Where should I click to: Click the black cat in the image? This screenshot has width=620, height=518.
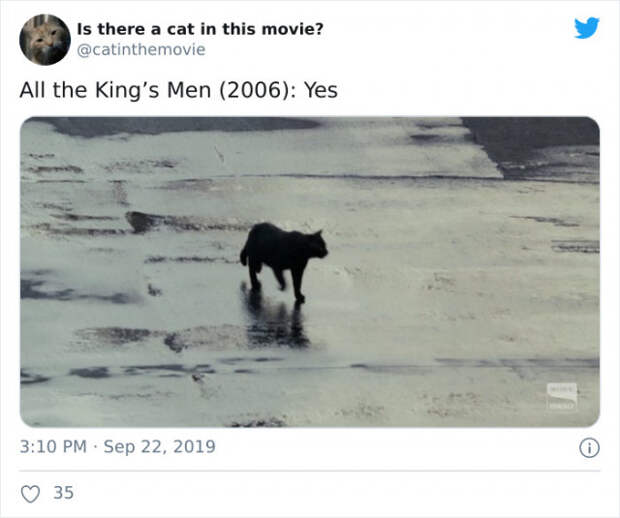point(284,261)
